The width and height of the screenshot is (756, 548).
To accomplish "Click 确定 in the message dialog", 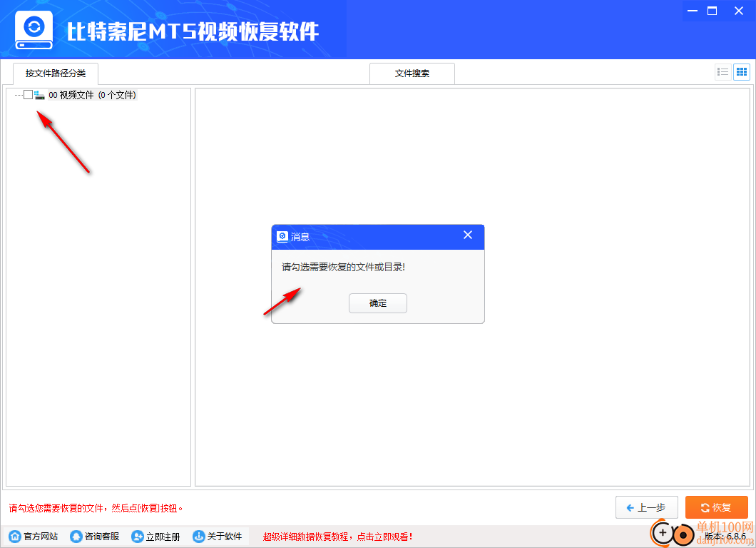I will coord(378,303).
